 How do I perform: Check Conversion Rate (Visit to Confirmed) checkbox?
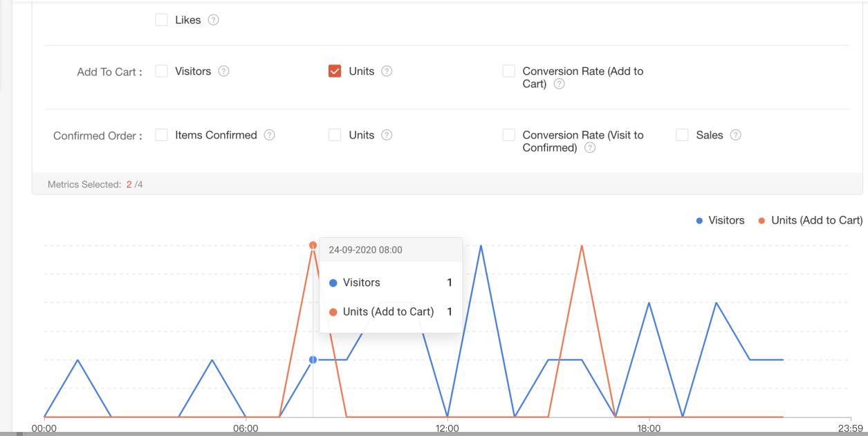pyautogui.click(x=509, y=135)
